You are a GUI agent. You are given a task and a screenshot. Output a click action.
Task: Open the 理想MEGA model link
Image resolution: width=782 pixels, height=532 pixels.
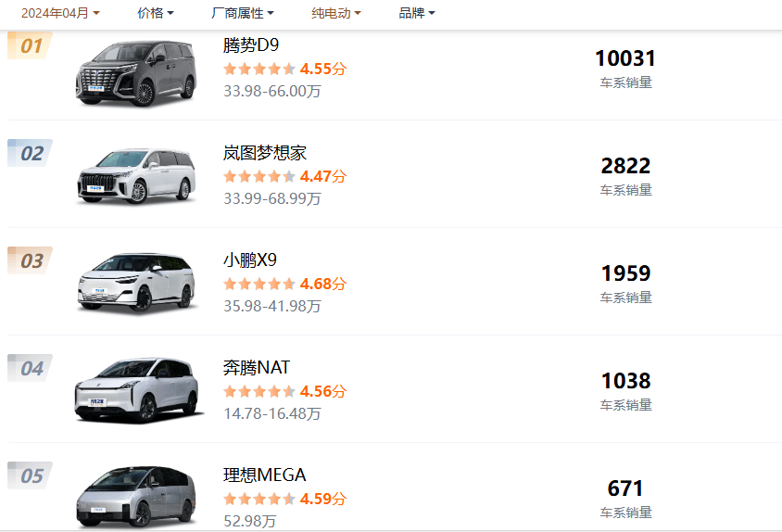pos(264,475)
